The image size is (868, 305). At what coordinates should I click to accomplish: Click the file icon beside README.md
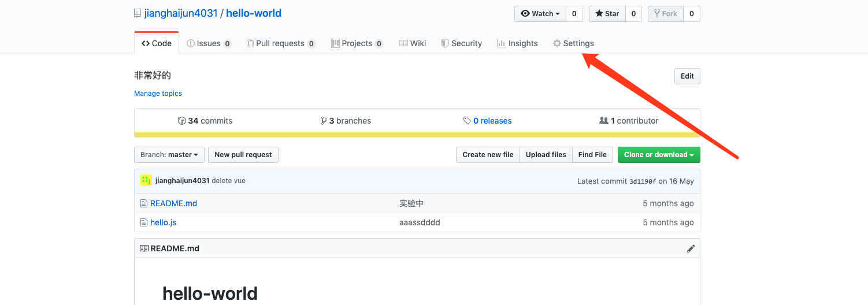coord(144,203)
